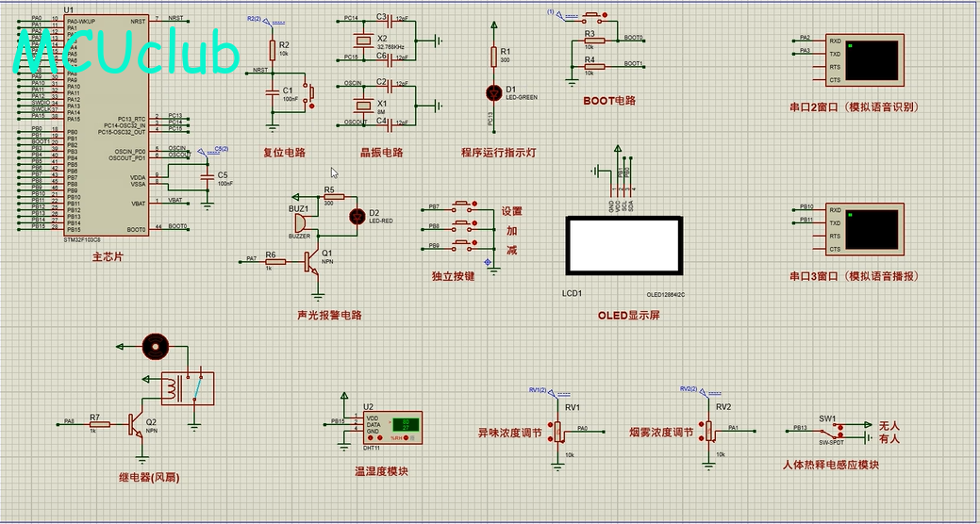The width and height of the screenshot is (980, 524).
Task: Select the relay component
Action: [188, 388]
